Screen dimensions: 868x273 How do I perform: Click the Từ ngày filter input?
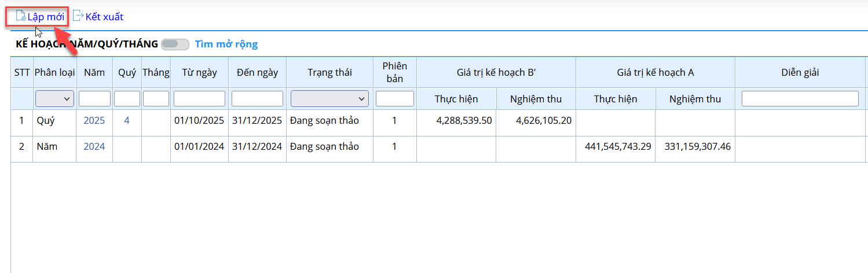click(x=199, y=99)
